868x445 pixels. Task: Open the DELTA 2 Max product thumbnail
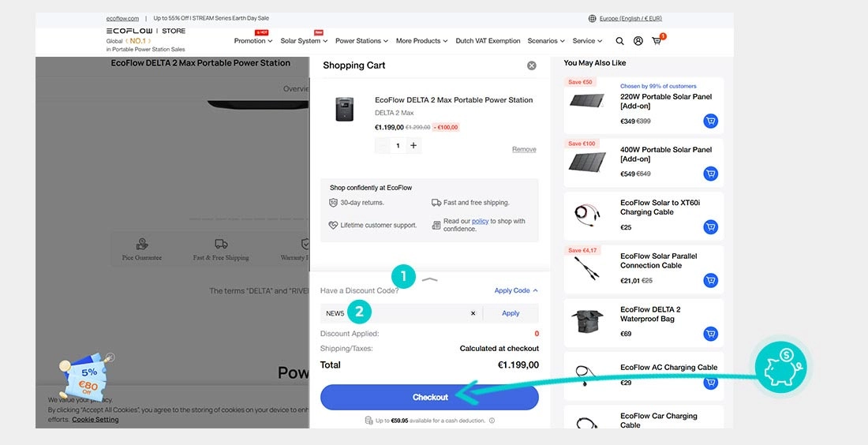click(x=344, y=109)
